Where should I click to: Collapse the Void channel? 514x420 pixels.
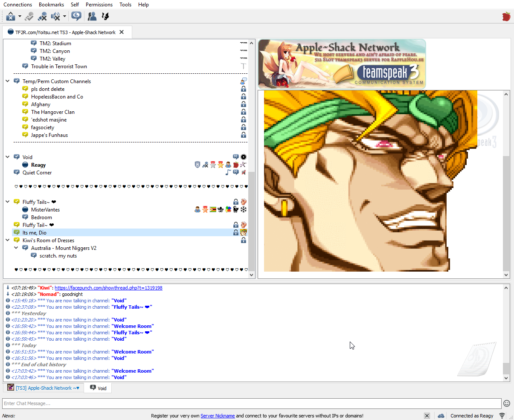pyautogui.click(x=8, y=157)
